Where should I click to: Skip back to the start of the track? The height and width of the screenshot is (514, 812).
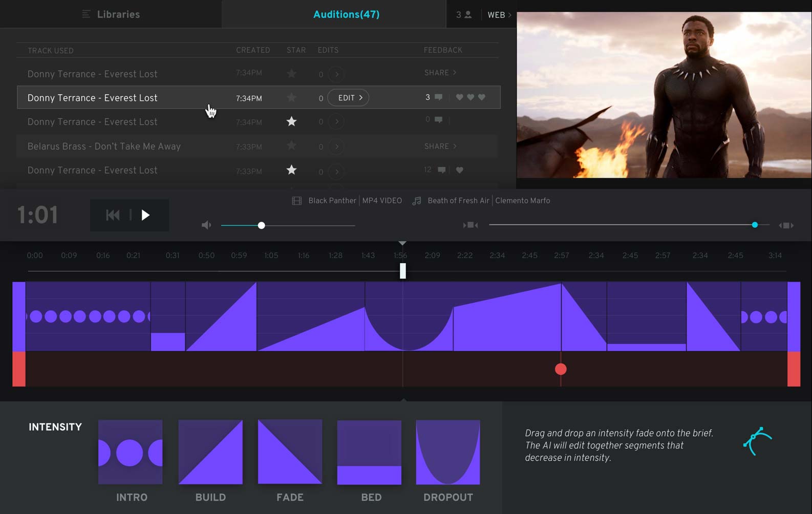(x=113, y=215)
